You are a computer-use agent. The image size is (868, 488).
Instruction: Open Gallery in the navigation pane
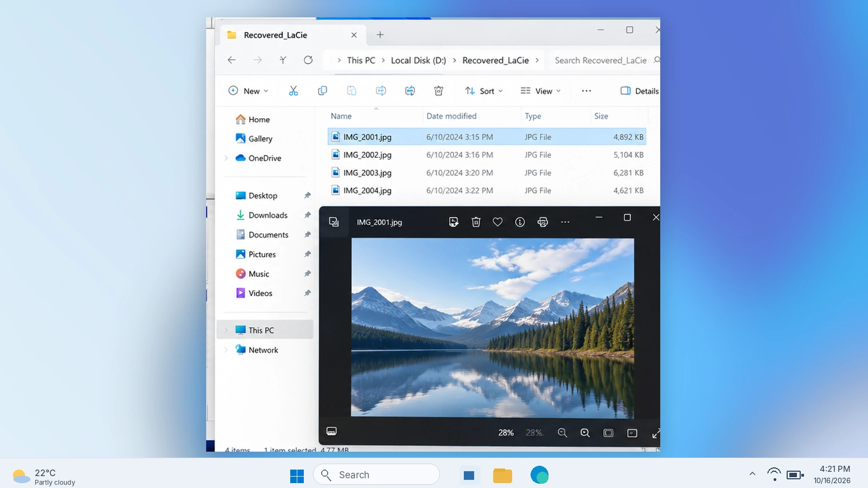coord(254,139)
